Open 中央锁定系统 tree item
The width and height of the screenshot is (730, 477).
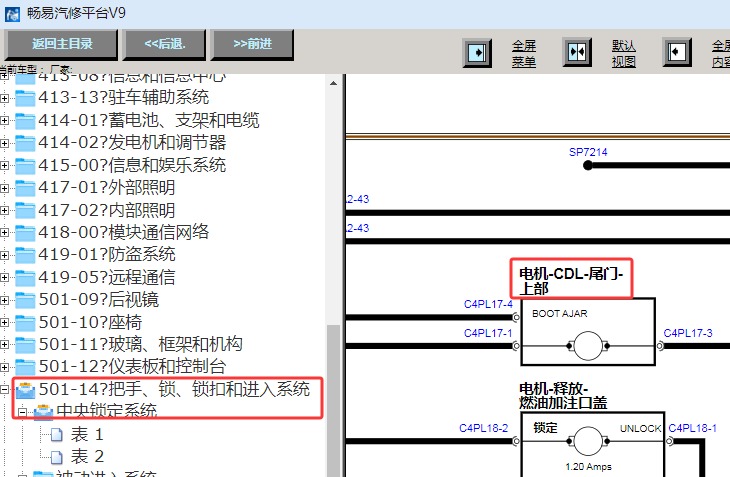point(107,411)
